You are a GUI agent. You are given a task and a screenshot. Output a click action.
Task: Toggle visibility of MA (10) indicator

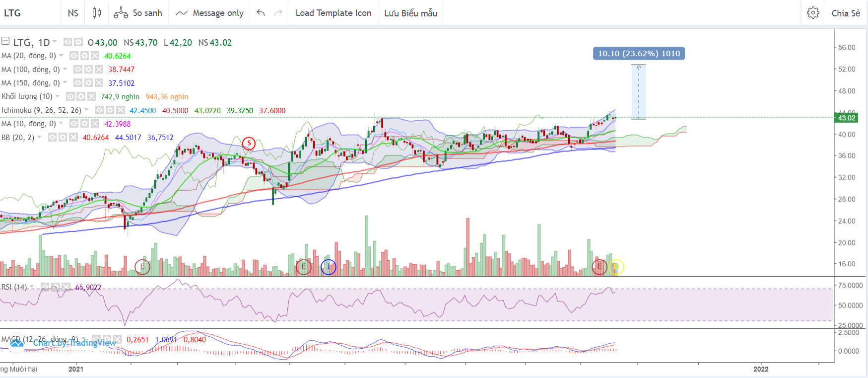tap(74, 124)
